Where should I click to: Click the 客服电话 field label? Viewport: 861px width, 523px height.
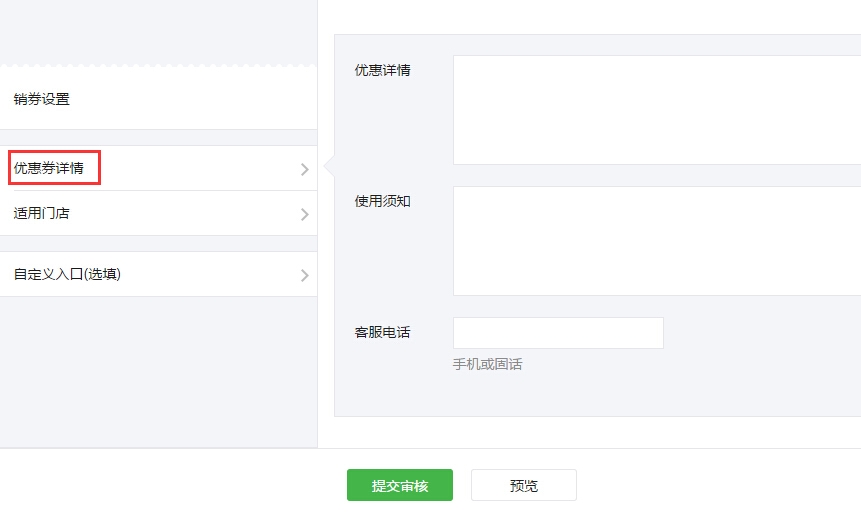383,332
